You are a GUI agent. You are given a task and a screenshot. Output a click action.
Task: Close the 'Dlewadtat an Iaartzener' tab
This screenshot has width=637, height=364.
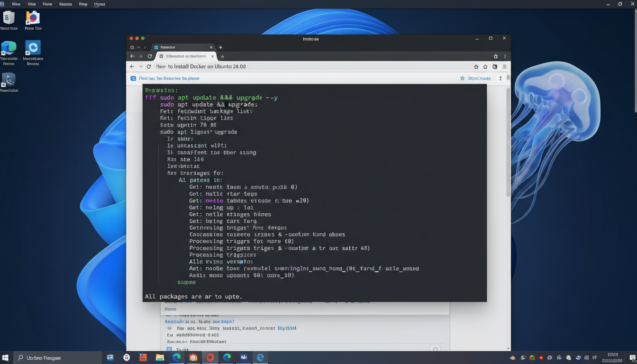[x=212, y=56]
